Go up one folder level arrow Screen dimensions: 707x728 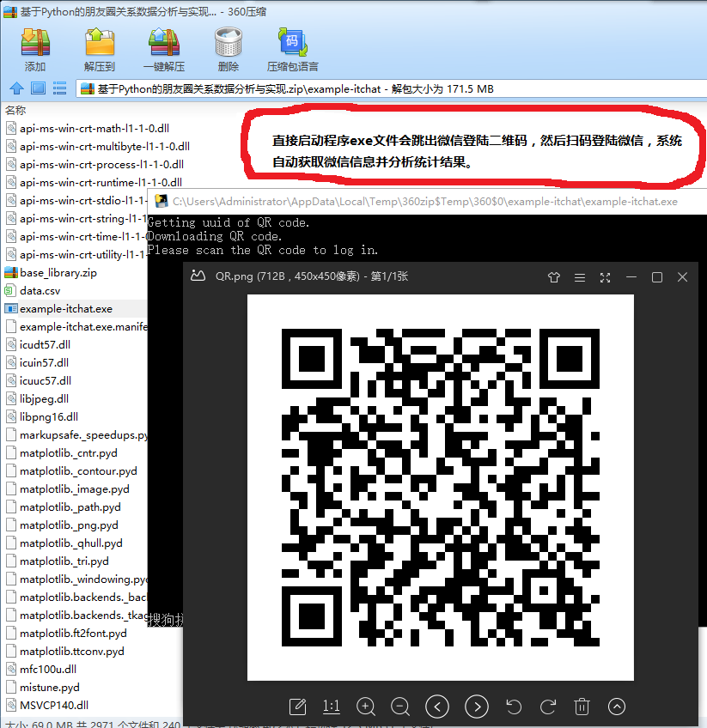[16, 88]
